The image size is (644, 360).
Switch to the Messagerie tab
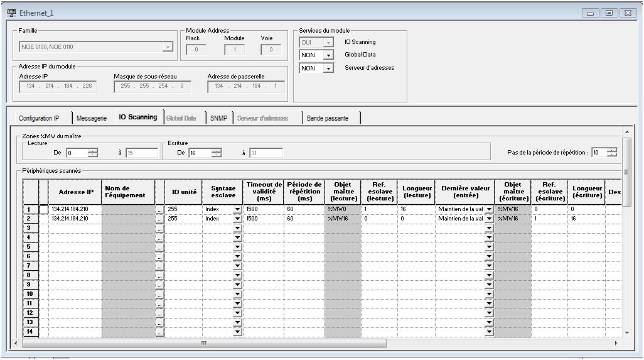92,118
